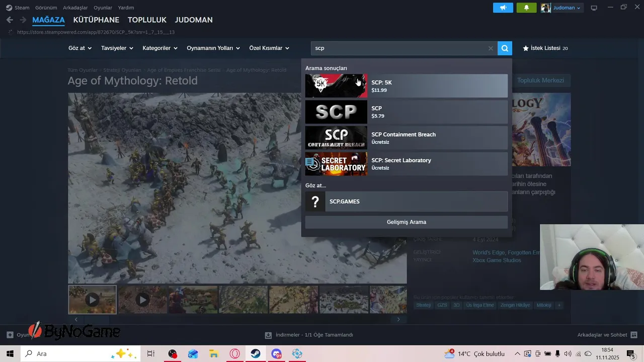This screenshot has width=644, height=362.
Task: Open Task View on the taskbar
Action: (x=150, y=353)
